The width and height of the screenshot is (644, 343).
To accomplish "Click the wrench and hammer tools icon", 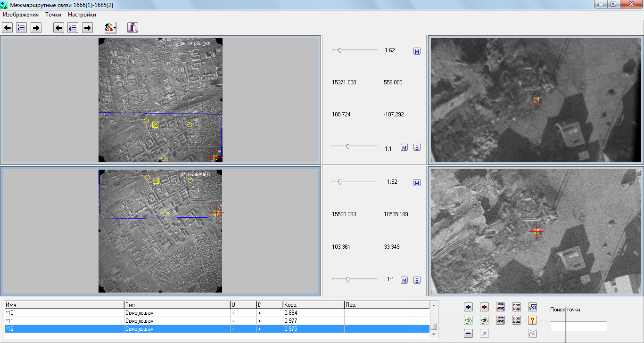I will coord(109,28).
